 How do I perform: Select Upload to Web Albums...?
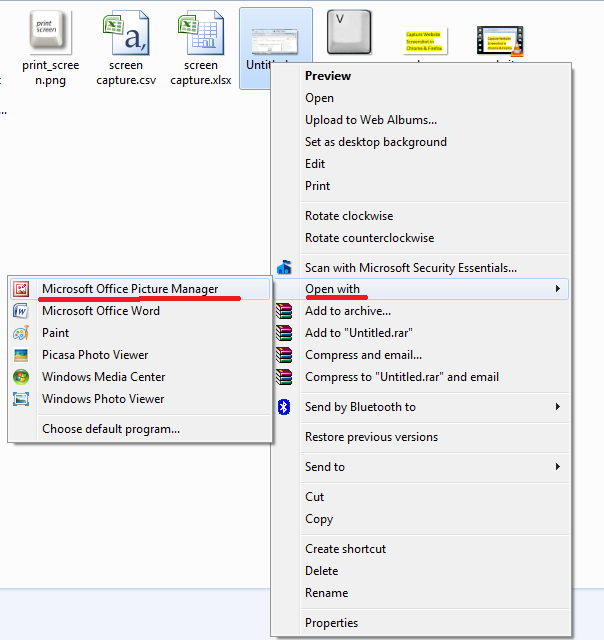coord(422,120)
